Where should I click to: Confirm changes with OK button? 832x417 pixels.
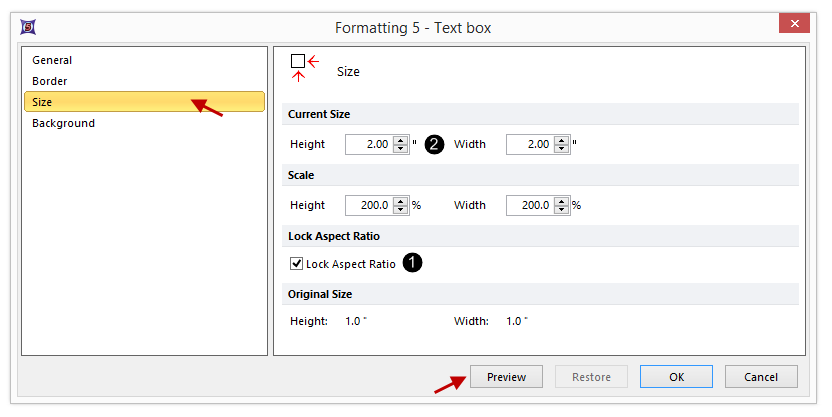point(676,377)
